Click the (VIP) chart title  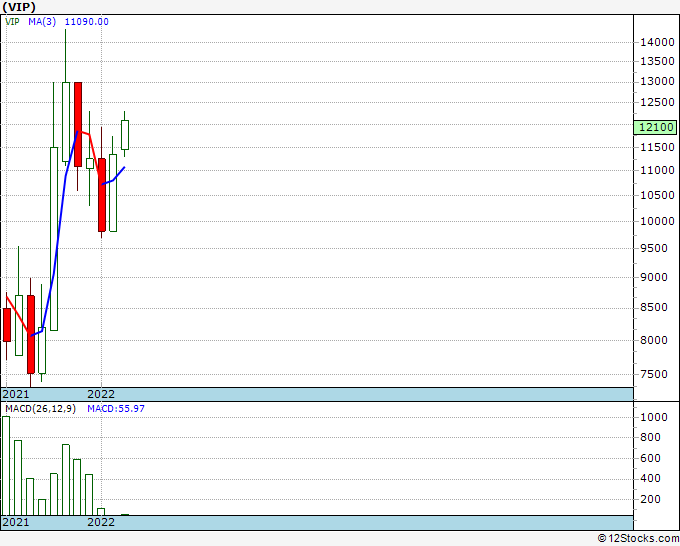tap(19, 7)
